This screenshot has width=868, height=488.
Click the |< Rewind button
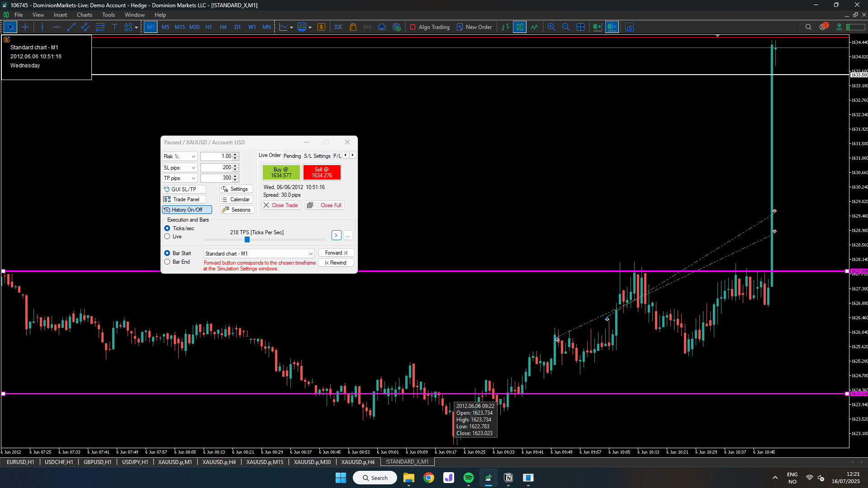coord(336,263)
